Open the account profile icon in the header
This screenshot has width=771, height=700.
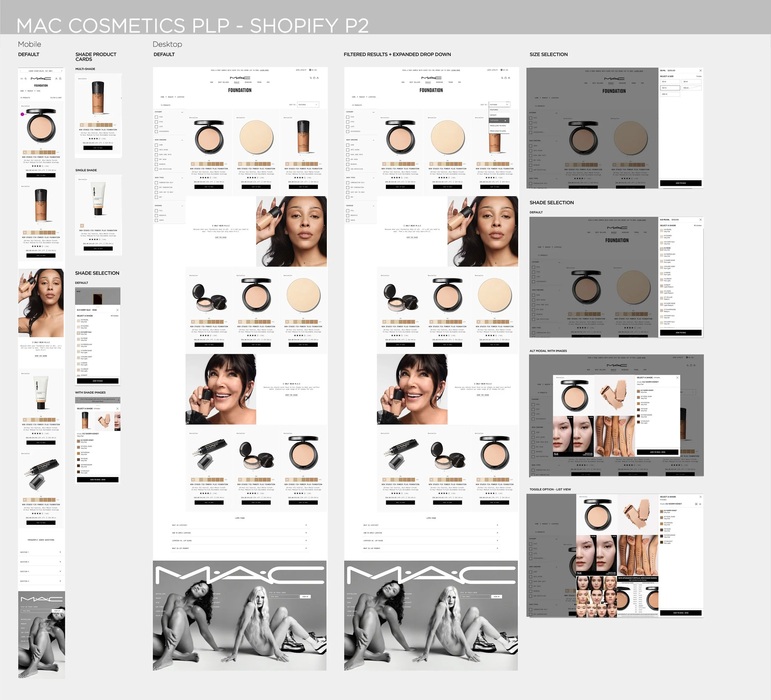pyautogui.click(x=318, y=78)
